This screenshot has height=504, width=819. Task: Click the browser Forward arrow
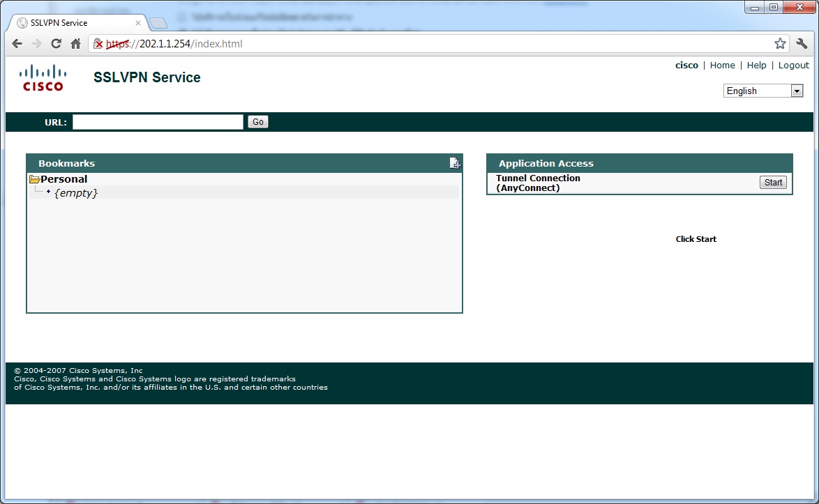[x=36, y=44]
